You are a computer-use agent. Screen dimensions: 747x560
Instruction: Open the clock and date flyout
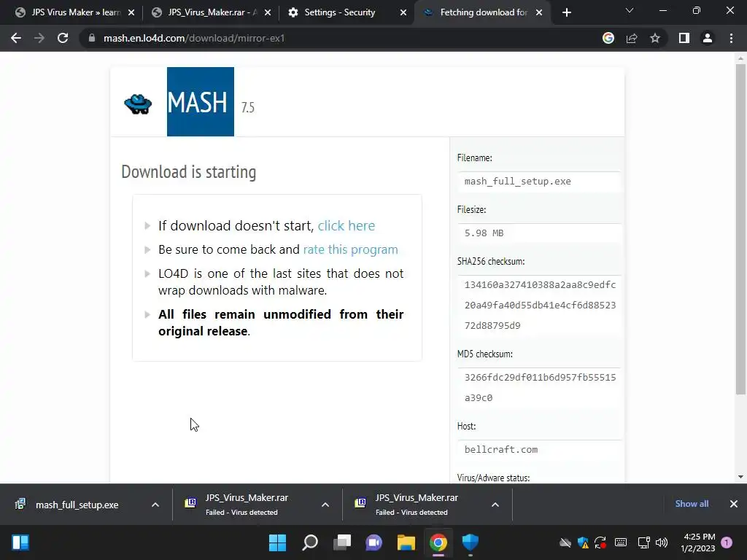[x=698, y=542]
